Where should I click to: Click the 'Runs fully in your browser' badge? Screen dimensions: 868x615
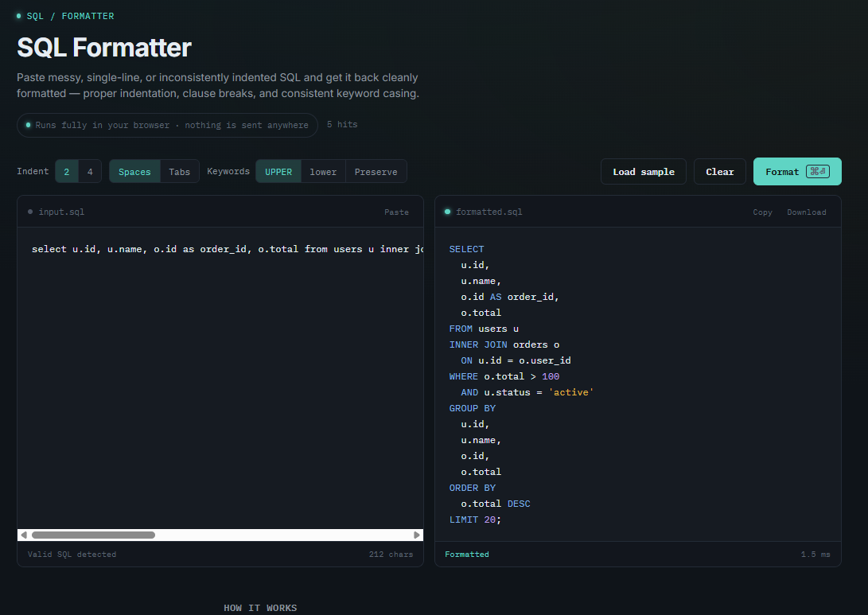pos(167,125)
